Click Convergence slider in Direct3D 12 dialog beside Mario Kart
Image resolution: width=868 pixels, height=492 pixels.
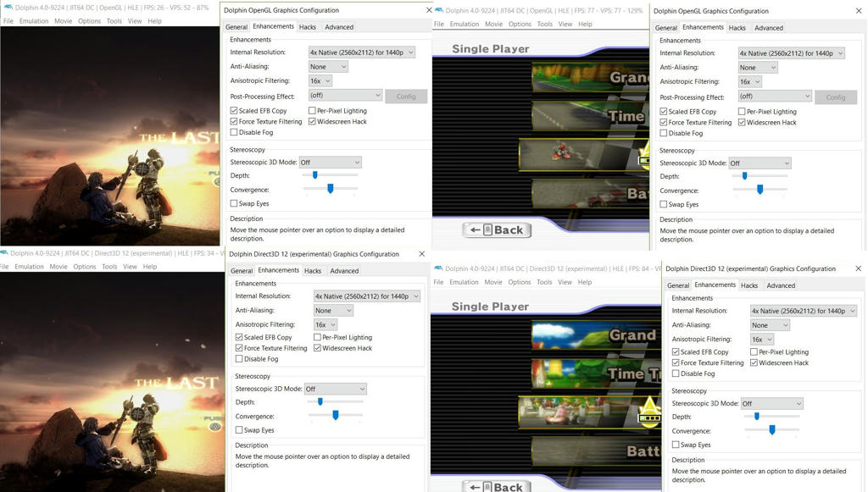pos(771,430)
